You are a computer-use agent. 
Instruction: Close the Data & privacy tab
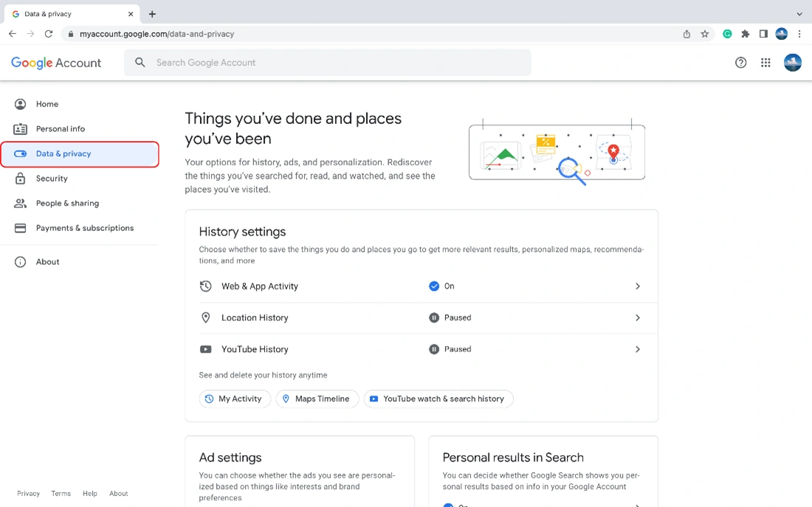131,14
